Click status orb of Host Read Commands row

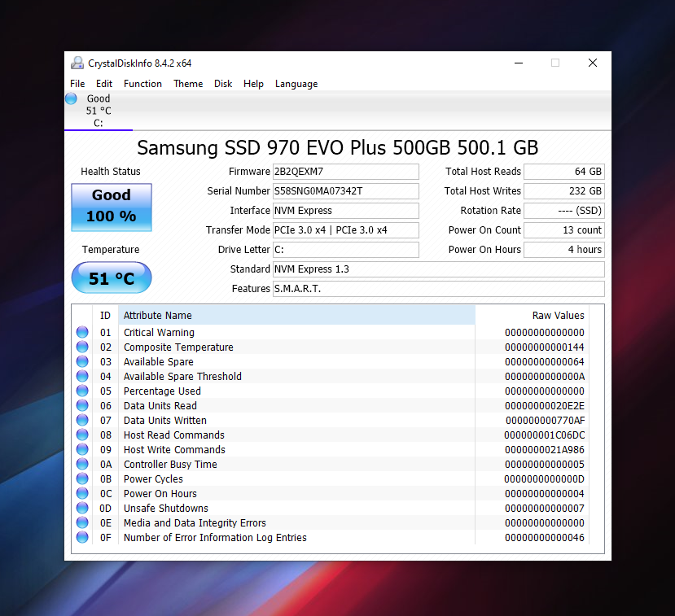tap(82, 435)
